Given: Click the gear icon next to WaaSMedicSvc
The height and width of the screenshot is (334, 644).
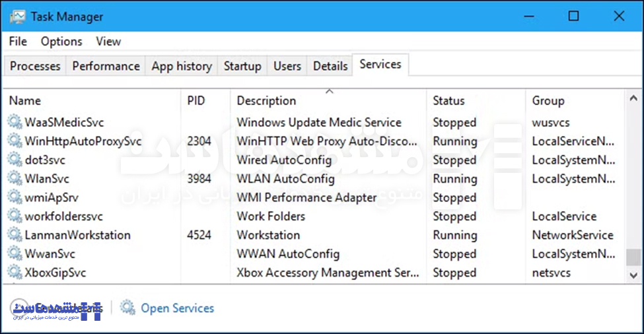Looking at the screenshot, I should tap(15, 122).
